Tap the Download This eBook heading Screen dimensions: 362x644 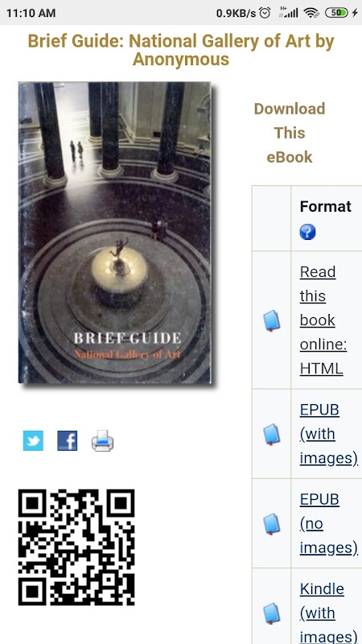point(290,133)
